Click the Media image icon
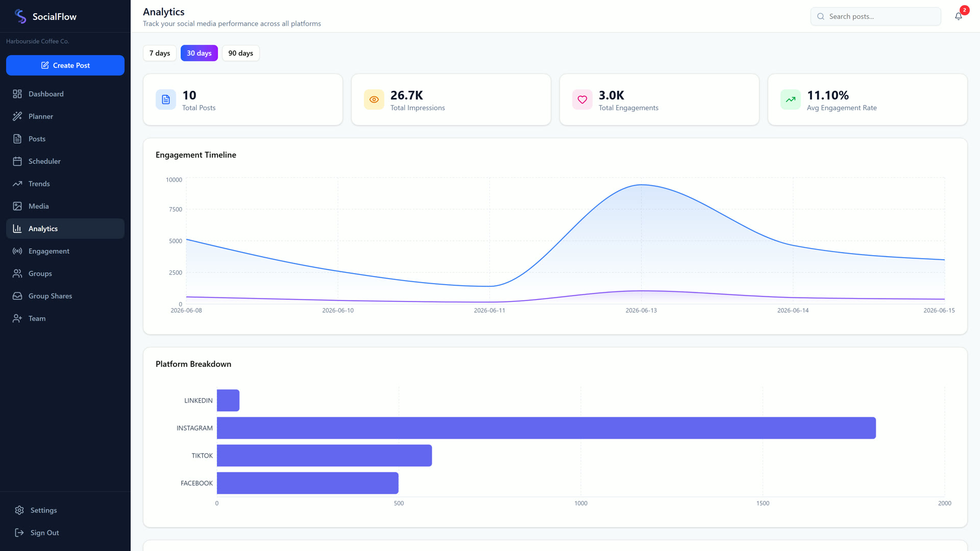This screenshot has width=980, height=551. click(17, 206)
